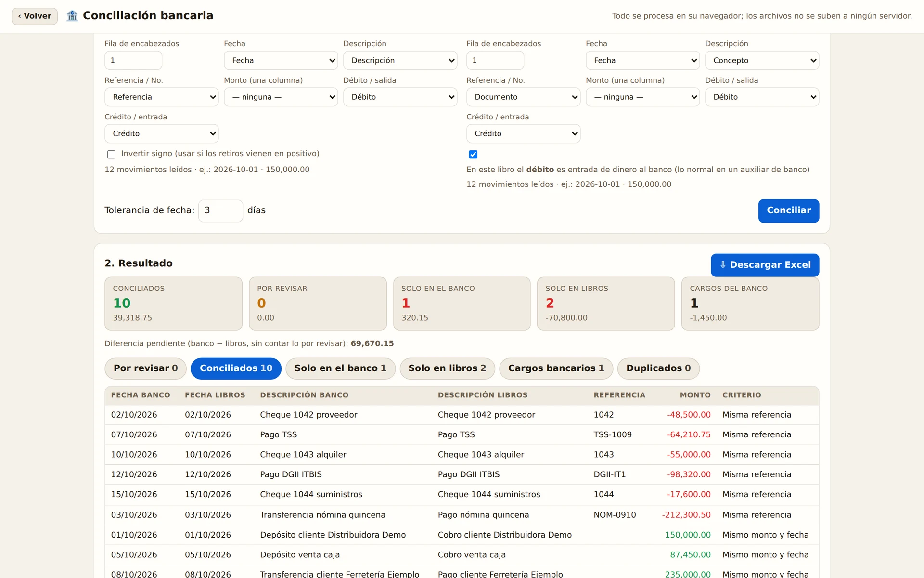Switch to the Por revisar 0 tab

pyautogui.click(x=145, y=368)
